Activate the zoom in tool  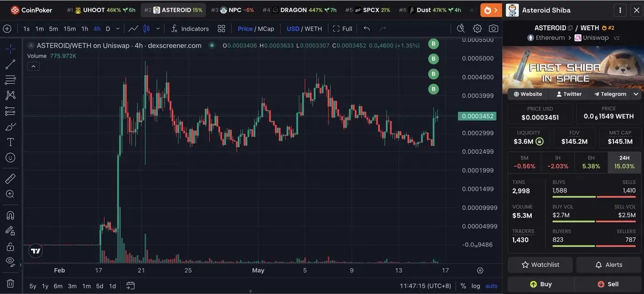(x=10, y=194)
